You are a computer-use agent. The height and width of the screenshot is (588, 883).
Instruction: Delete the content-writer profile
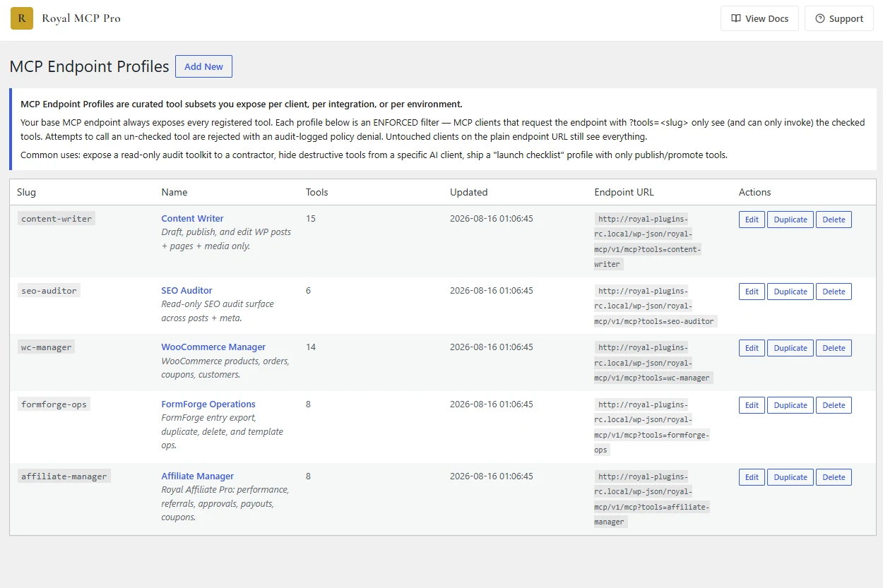tap(834, 220)
